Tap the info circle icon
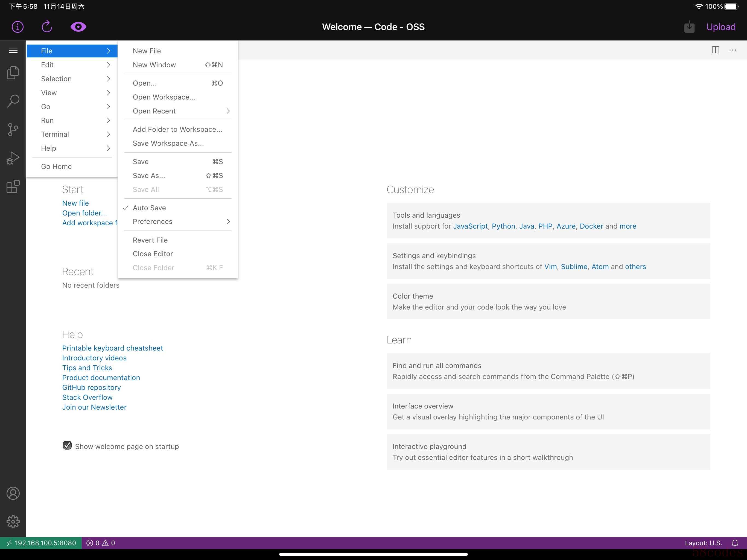Viewport: 747px width, 560px height. point(17,27)
